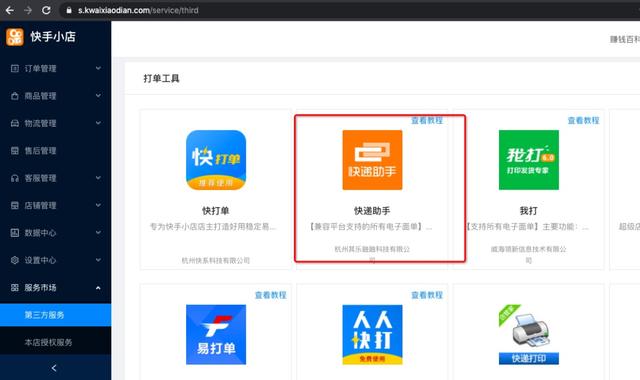Click the 物流管理 truck icon
Image resolution: width=640 pixels, height=380 pixels.
click(x=15, y=123)
